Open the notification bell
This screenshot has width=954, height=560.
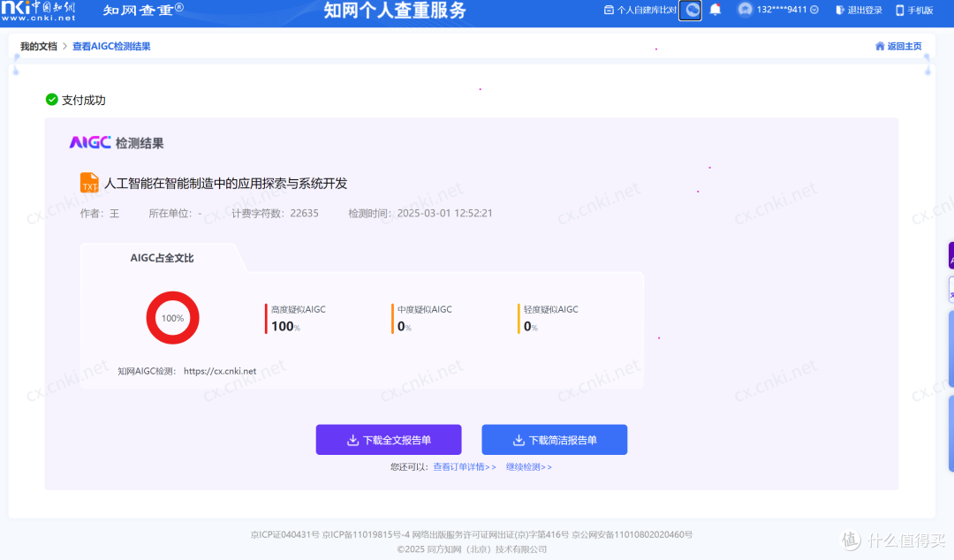click(x=715, y=10)
